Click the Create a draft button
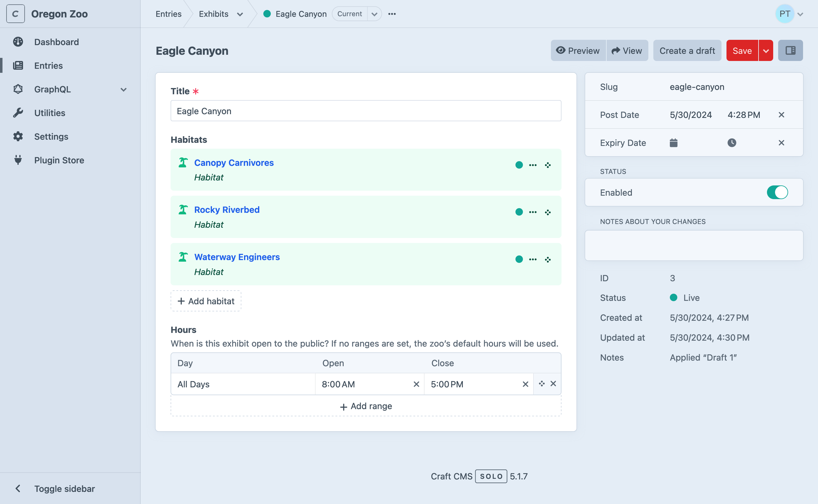The height and width of the screenshot is (504, 818). 687,50
